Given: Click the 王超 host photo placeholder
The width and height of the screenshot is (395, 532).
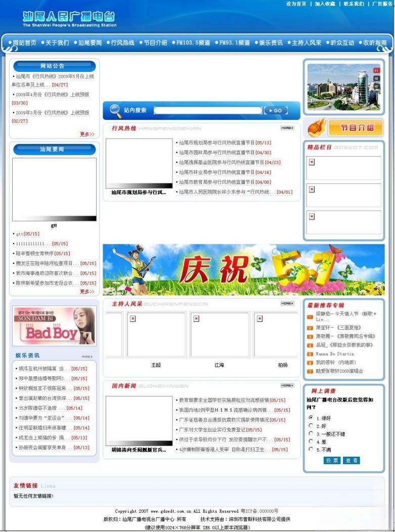Looking at the screenshot, I should point(156,335).
